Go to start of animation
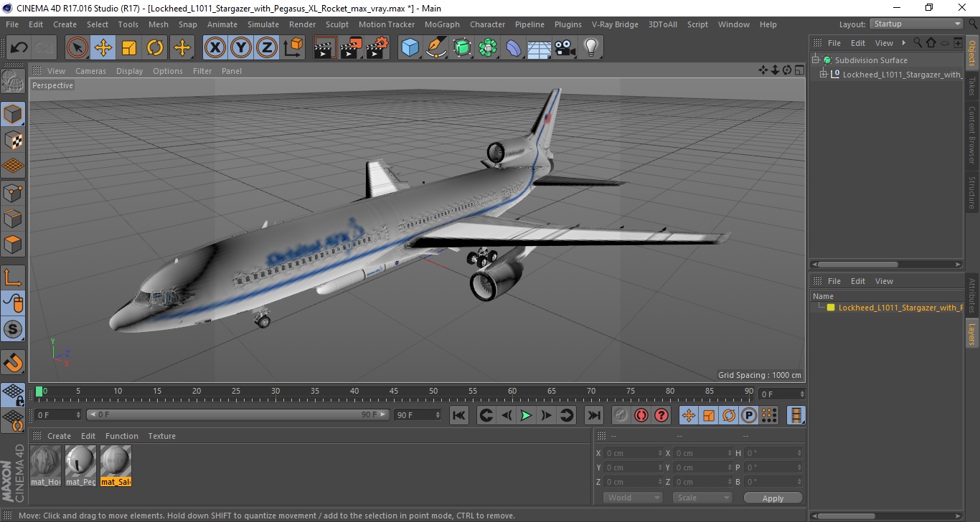Screen dimensions: 980x522 (459, 415)
